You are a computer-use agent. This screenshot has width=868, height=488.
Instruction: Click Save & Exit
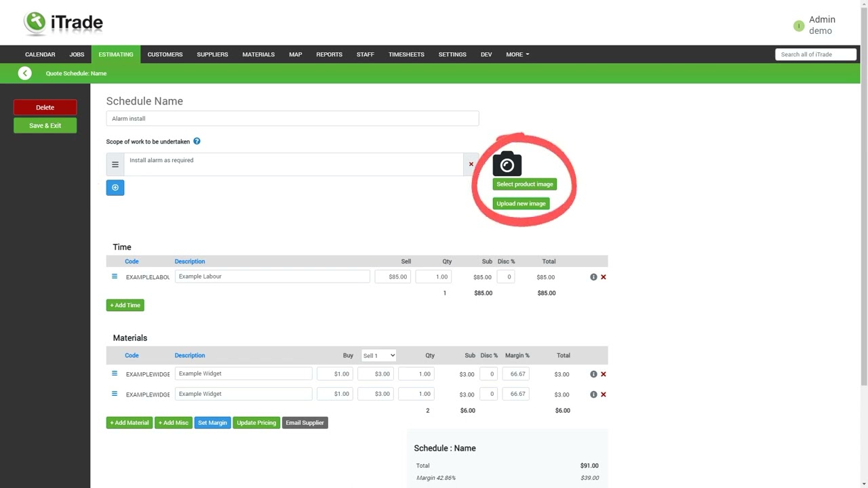coord(45,125)
